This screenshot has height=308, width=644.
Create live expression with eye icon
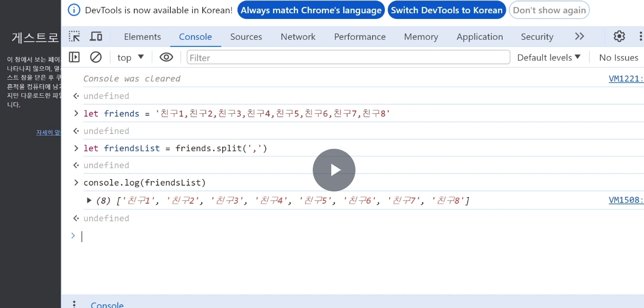pyautogui.click(x=166, y=57)
